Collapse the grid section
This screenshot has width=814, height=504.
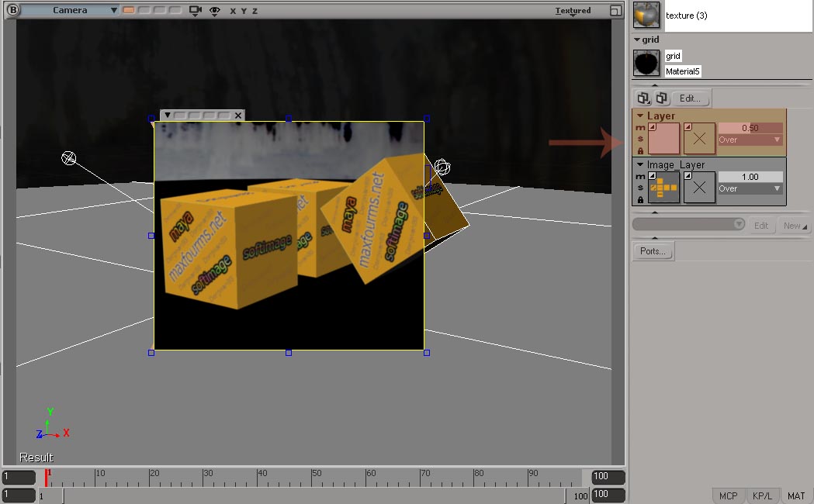click(637, 40)
